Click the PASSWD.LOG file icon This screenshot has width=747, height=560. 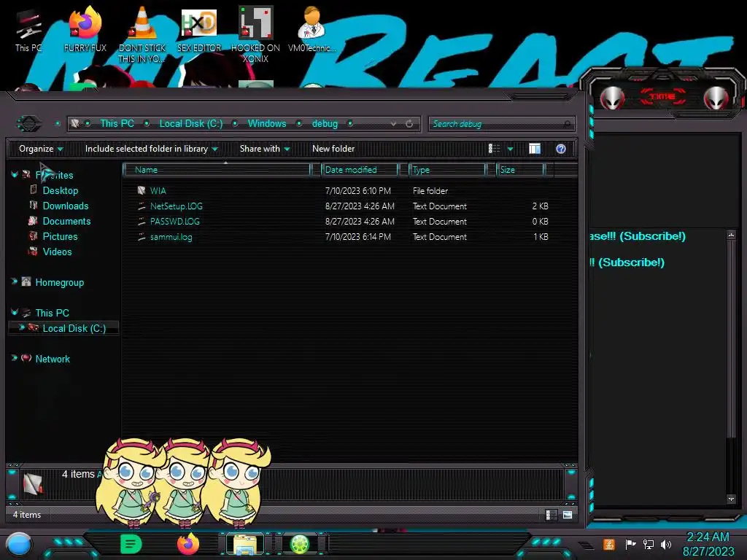(142, 222)
